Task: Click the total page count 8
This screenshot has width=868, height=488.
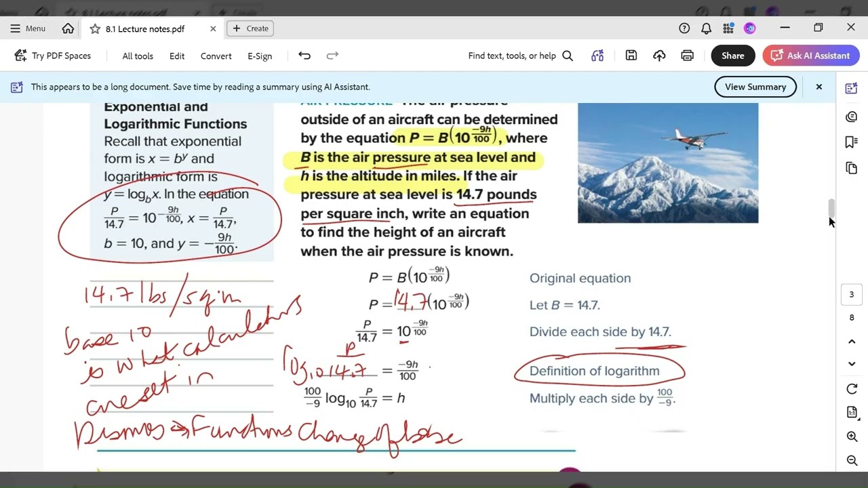Action: pos(852,318)
